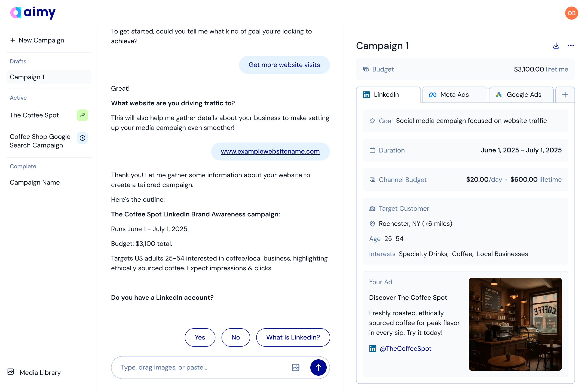
Task: Add a new channel with plus tab
Action: pyautogui.click(x=565, y=95)
